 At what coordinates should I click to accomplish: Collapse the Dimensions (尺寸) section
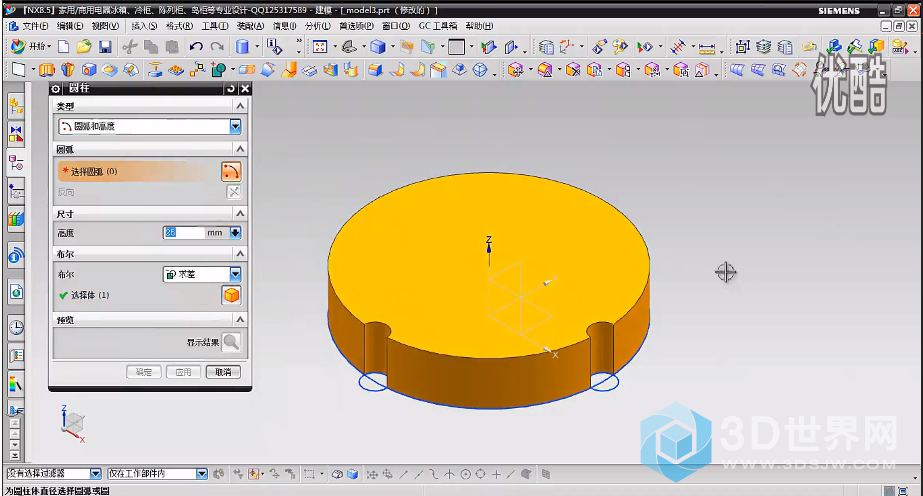tap(240, 213)
